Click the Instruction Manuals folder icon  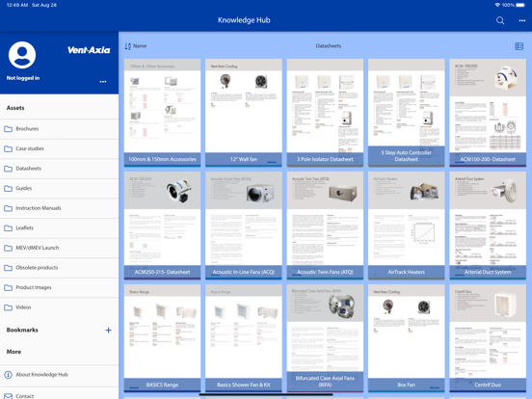(x=8, y=208)
